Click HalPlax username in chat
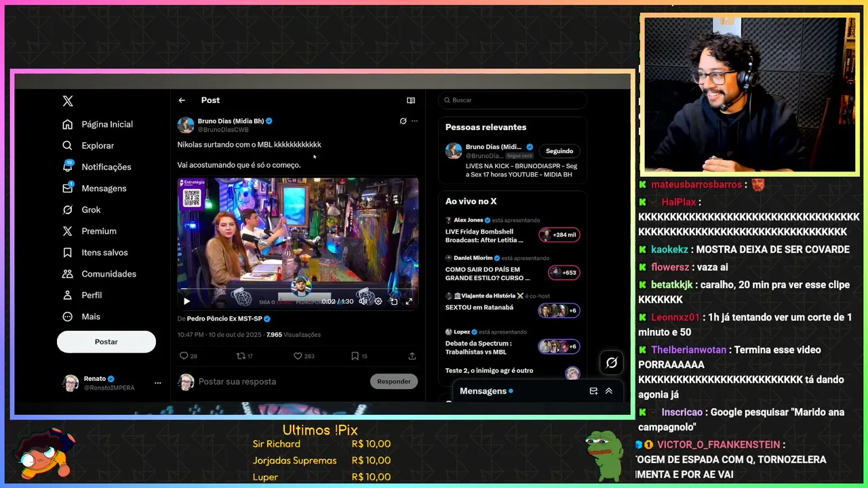Viewport: 868px width, 488px height. 679,202
